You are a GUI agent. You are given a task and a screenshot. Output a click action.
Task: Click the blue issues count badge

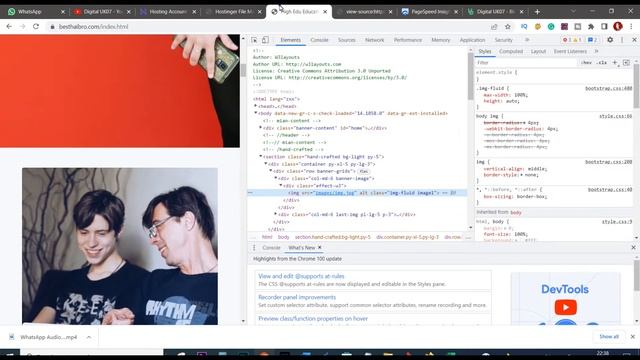[592, 40]
